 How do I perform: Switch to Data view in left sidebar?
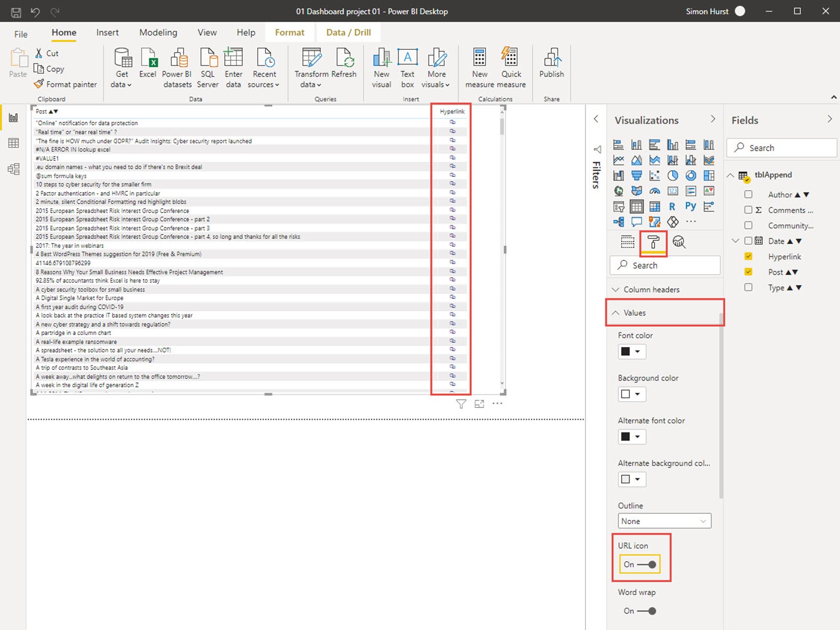(x=14, y=143)
